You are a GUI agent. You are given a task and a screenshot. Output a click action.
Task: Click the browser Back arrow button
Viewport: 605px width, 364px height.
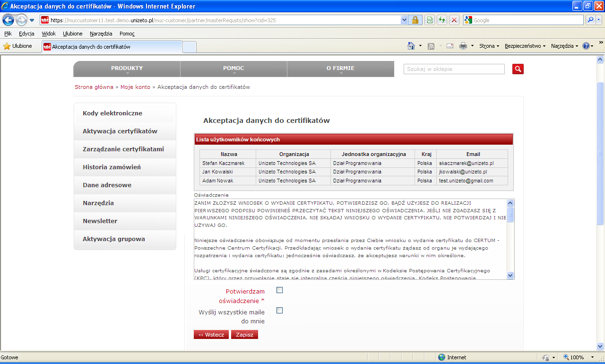click(x=8, y=20)
